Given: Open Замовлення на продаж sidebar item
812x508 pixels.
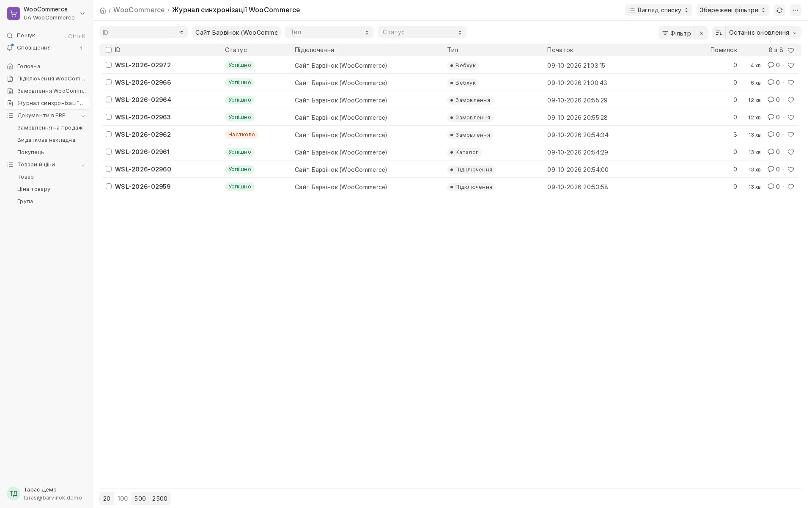Looking at the screenshot, I should pyautogui.click(x=50, y=128).
